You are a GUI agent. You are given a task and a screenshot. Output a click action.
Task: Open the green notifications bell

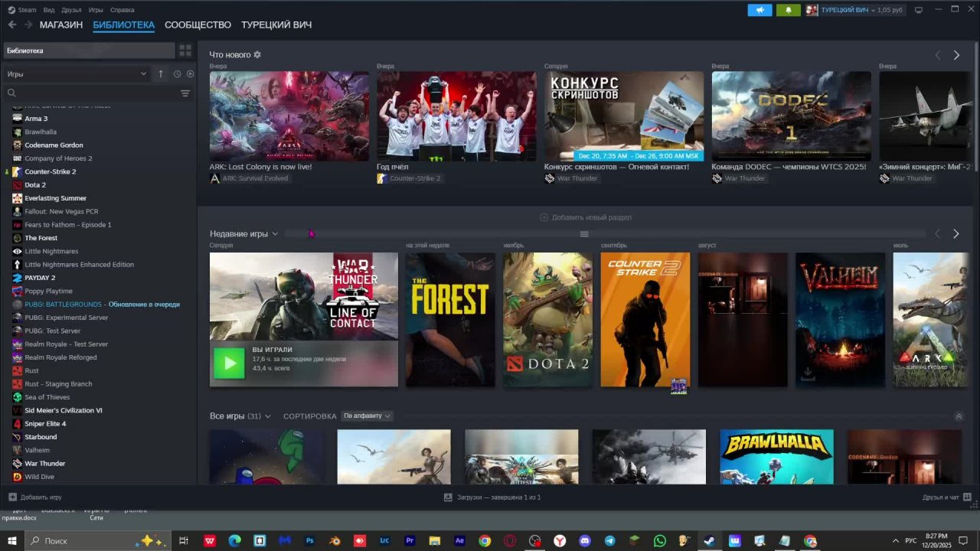coord(789,10)
